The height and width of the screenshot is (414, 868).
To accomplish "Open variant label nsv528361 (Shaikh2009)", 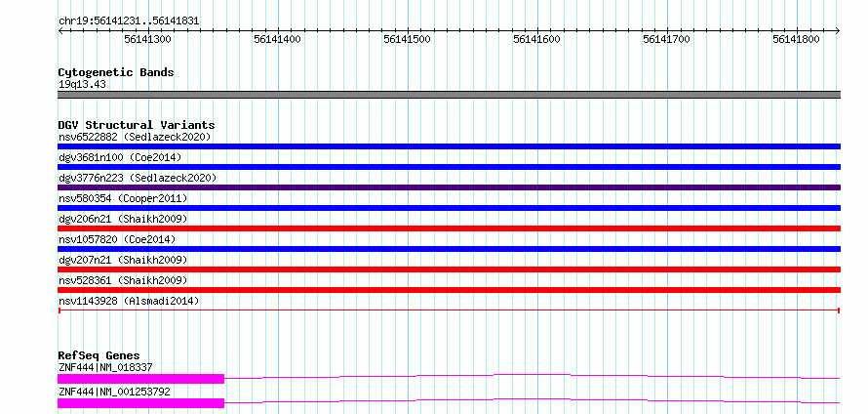I will [123, 280].
